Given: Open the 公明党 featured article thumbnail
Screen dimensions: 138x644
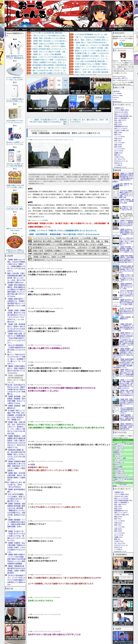Looking at the screenshot, I should [x=37, y=86].
